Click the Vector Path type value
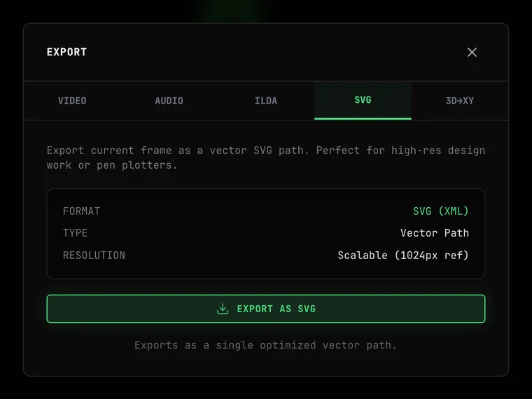Image resolution: width=532 pixels, height=399 pixels. pyautogui.click(x=435, y=233)
